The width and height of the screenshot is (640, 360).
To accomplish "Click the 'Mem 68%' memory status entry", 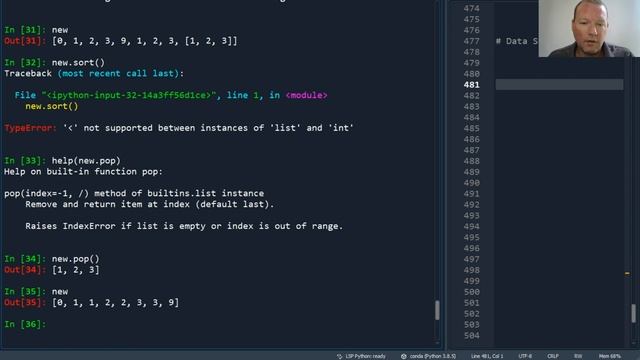I will [609, 356].
